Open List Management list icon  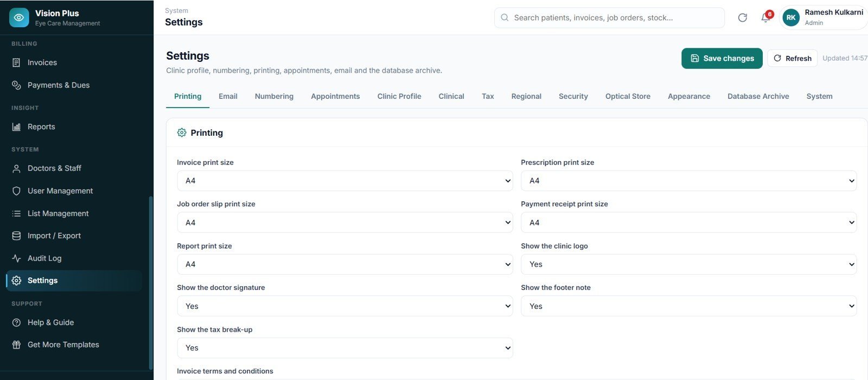pyautogui.click(x=16, y=214)
